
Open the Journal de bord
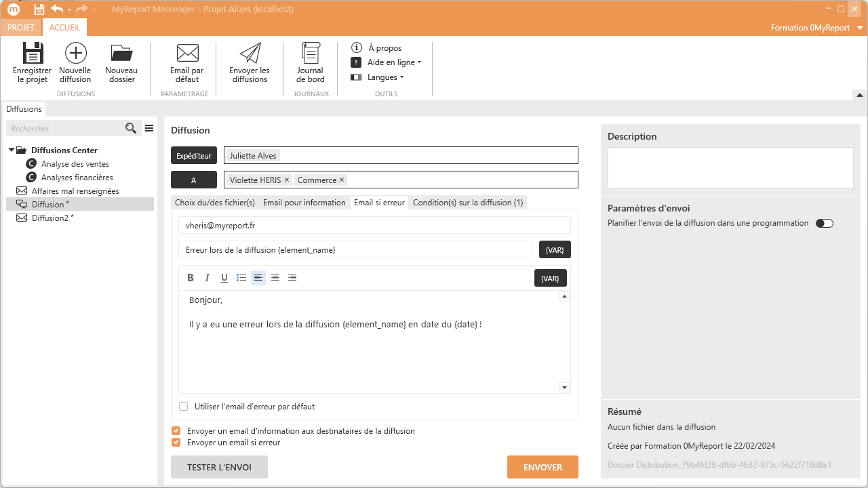[x=311, y=54]
